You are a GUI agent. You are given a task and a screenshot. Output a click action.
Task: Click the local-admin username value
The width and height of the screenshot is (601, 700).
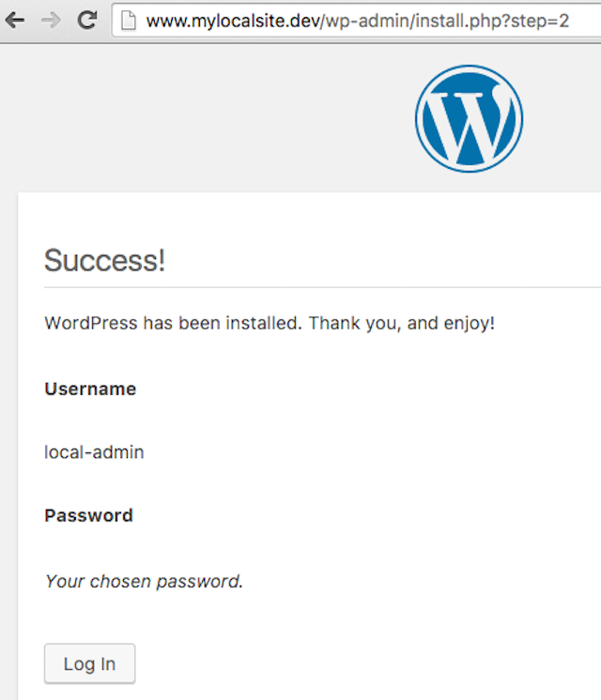[x=94, y=452]
